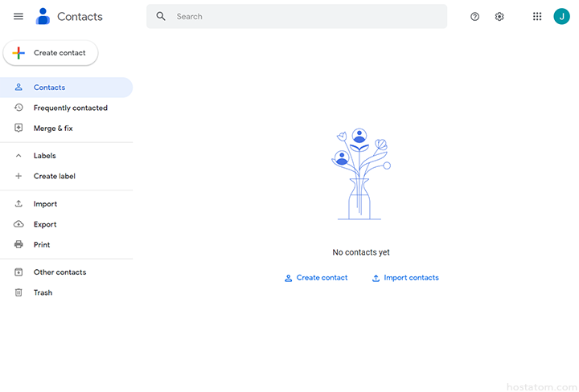Open the main menu hamburger icon
Viewport: 579px width, 392px height.
click(18, 16)
